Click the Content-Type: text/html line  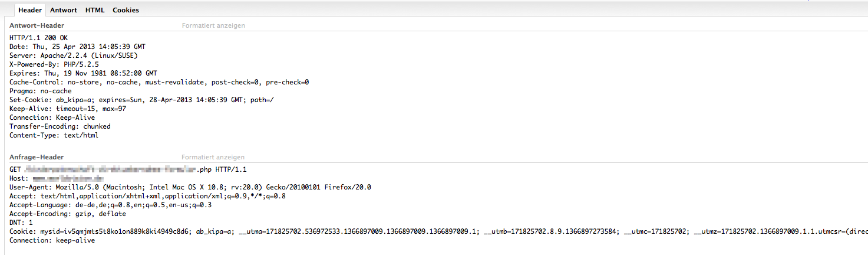[54, 135]
